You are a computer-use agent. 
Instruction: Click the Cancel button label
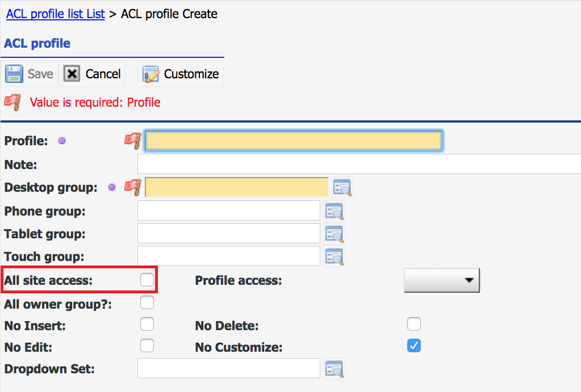103,74
